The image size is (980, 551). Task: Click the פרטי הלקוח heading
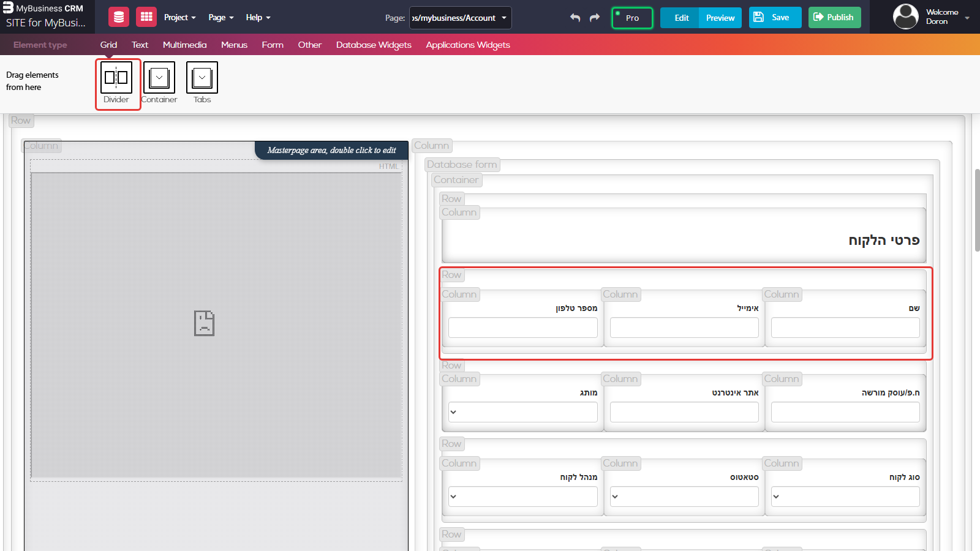[884, 240]
